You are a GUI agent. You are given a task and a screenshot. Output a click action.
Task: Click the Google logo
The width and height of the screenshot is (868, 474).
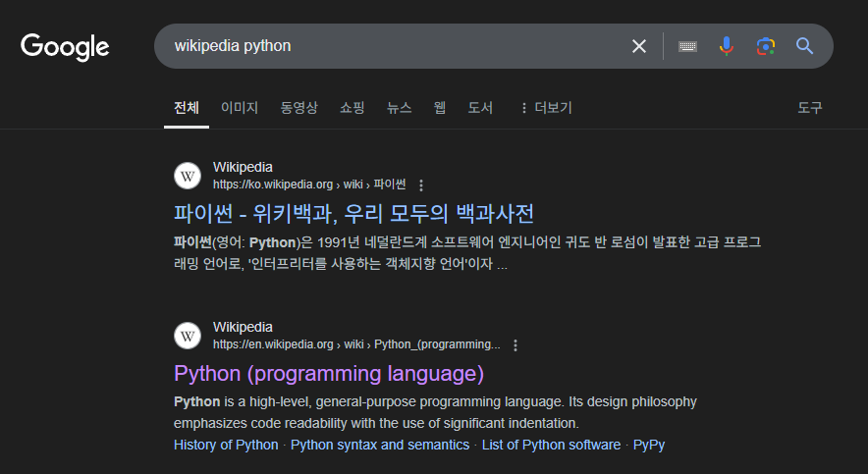click(65, 46)
